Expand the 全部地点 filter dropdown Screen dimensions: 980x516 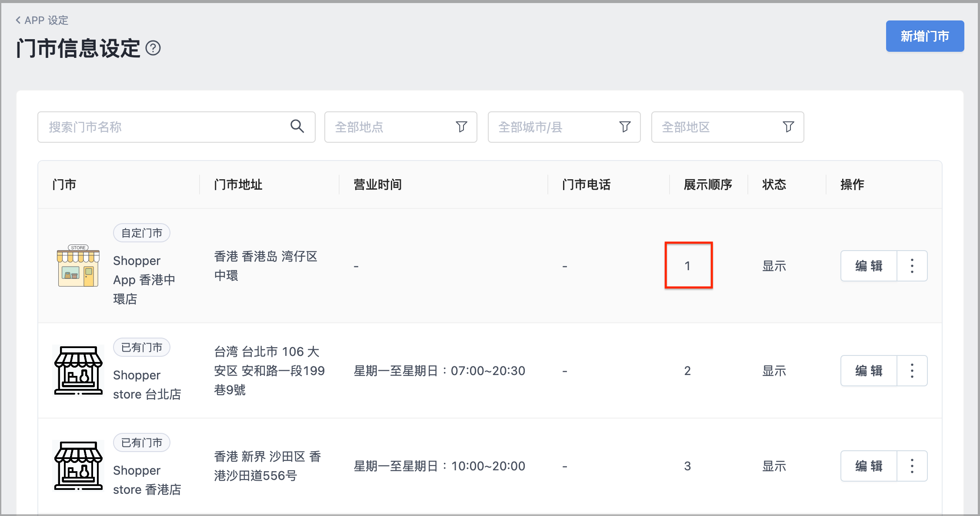pyautogui.click(x=400, y=127)
